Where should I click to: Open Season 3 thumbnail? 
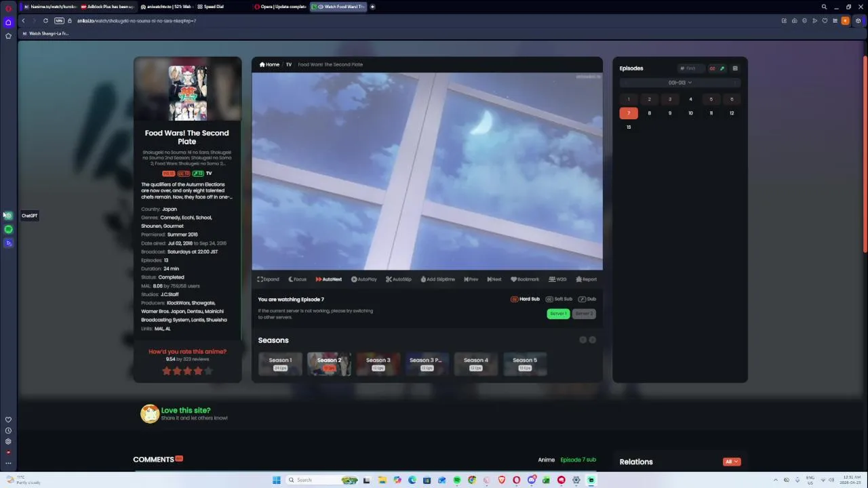click(378, 364)
